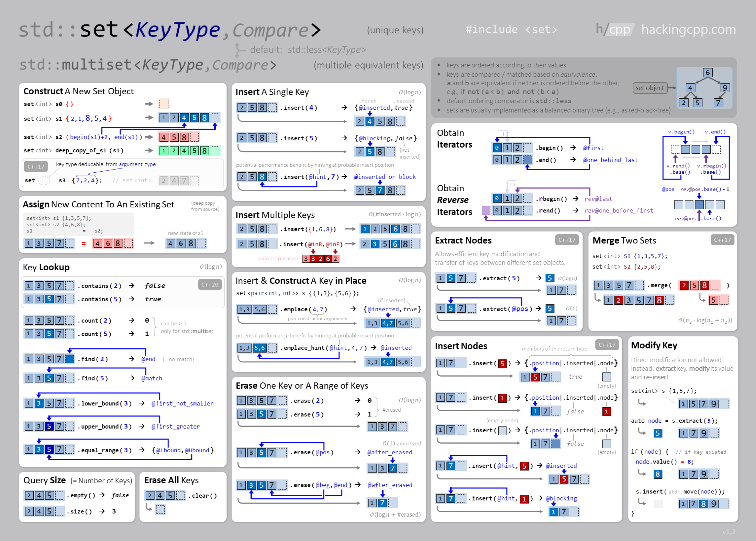
Task: Click the C++17 badge in Construct section
Action: coord(36,166)
